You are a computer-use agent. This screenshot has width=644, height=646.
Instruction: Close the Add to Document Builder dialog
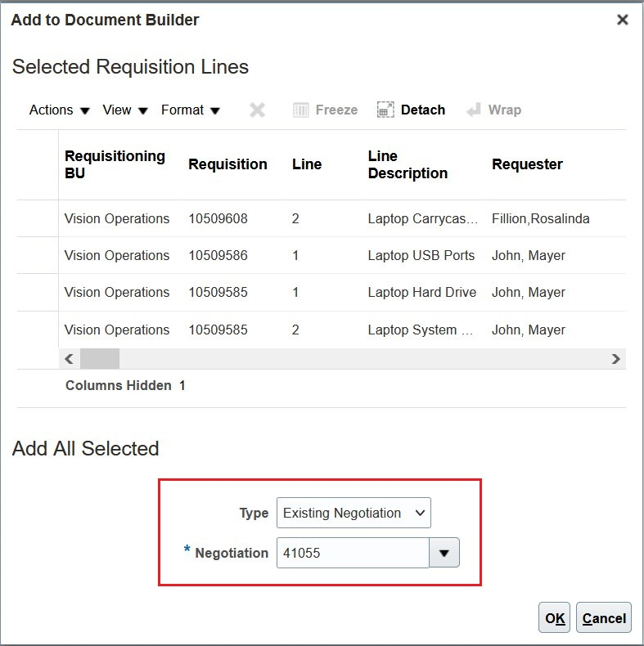(x=623, y=20)
